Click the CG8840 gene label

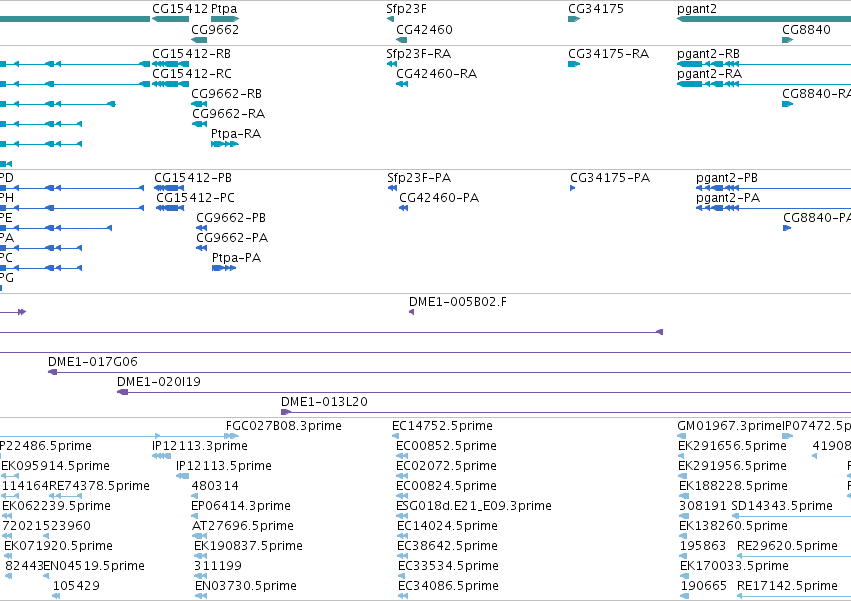coord(806,29)
